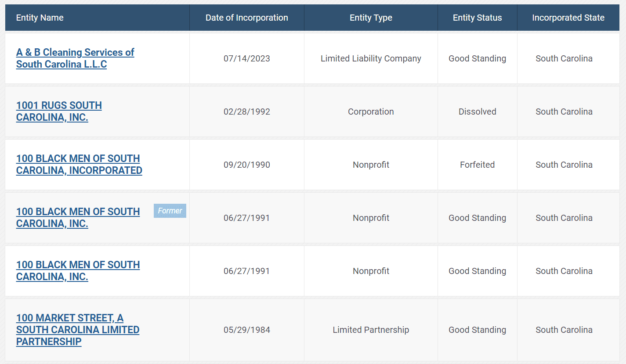Open the 1001 RUGS SOUTH CAROLINA, INC. link

coord(59,106)
